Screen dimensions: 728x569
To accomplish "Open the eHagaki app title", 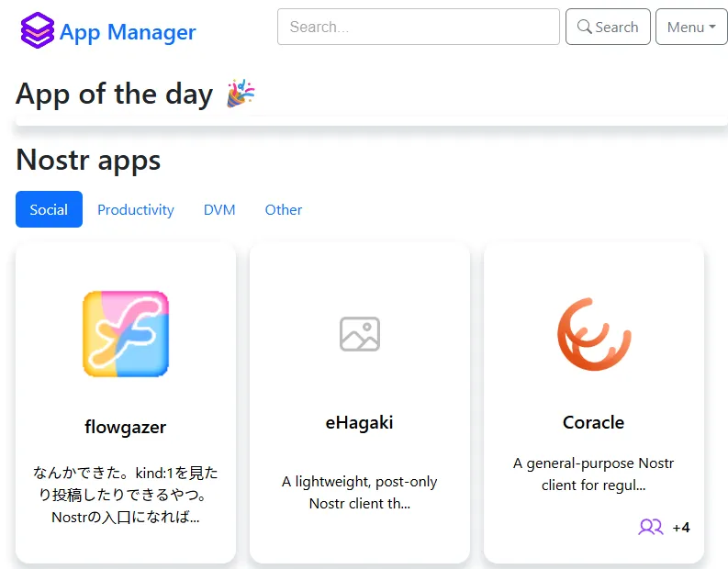I will [x=360, y=423].
